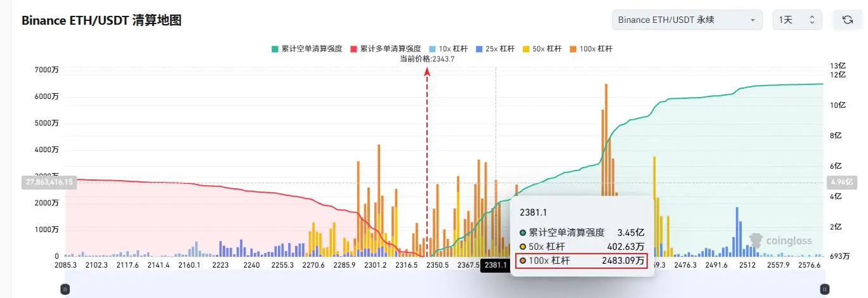Click the right zoom slider handle
Screen dimensions: 868x298
(x=824, y=289)
